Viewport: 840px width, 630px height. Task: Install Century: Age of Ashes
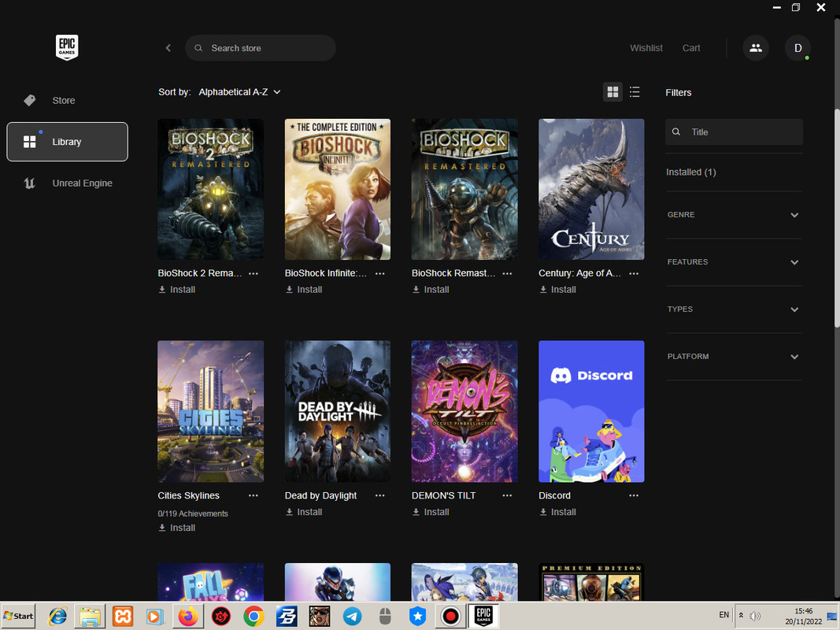[x=557, y=290]
